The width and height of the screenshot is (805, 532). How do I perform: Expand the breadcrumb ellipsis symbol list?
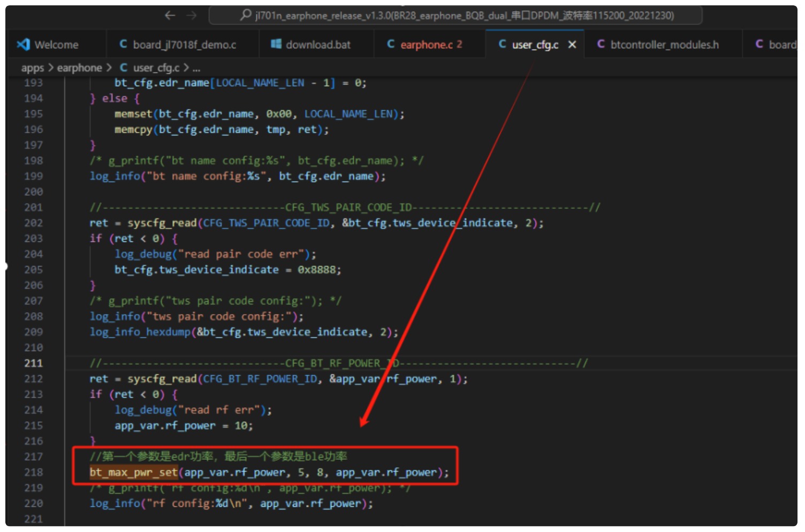[x=196, y=68]
